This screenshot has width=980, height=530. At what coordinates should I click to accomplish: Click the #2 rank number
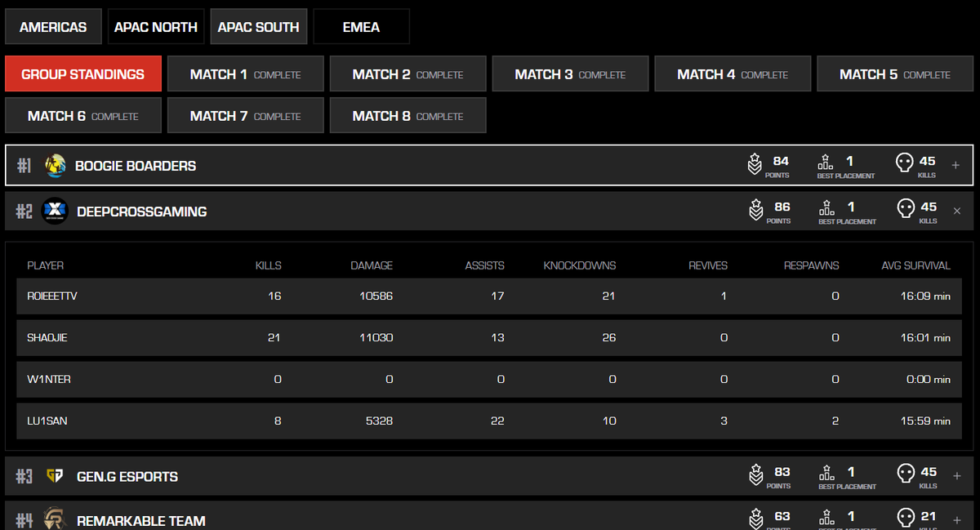pos(24,212)
